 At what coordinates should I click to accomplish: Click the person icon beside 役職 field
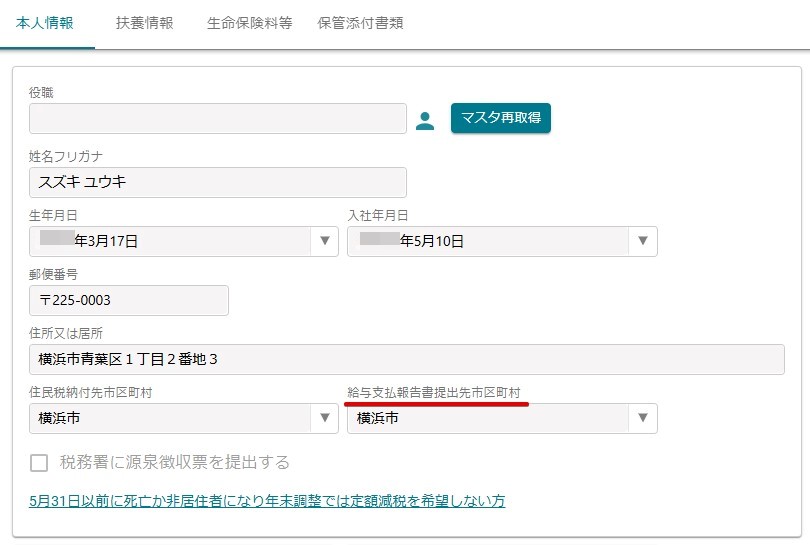pos(425,120)
